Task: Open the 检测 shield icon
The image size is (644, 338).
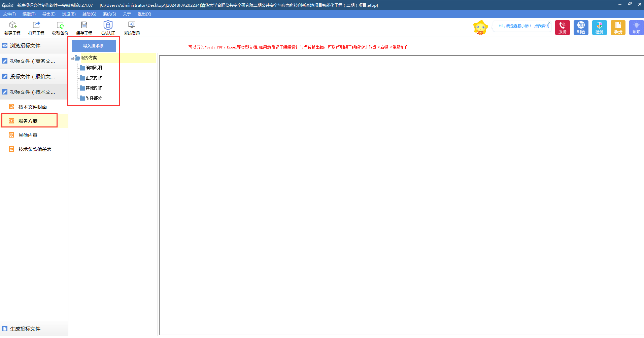Action: click(599, 28)
